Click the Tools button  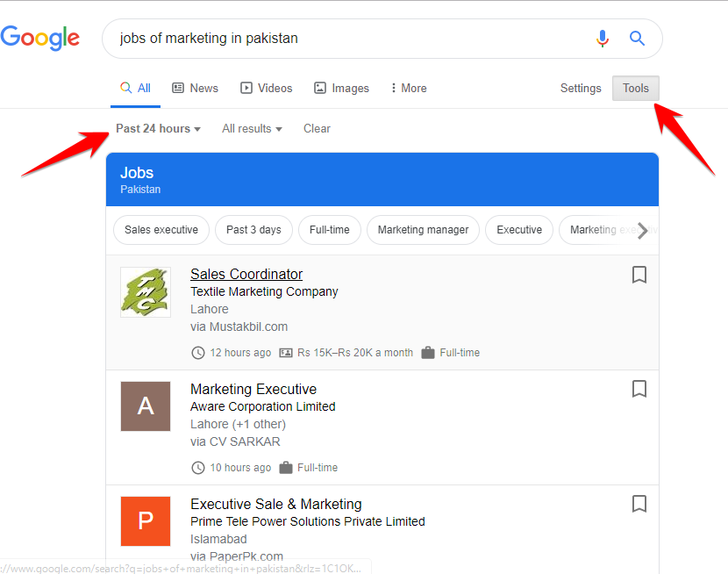click(x=636, y=89)
